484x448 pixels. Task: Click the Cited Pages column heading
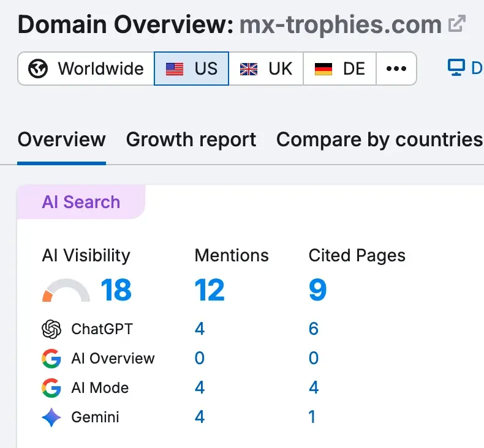(x=357, y=256)
